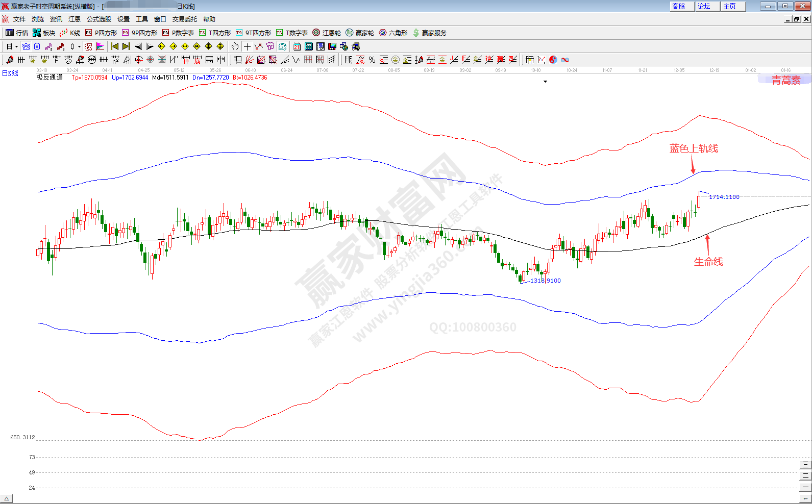
Task: Select the hand pan tool
Action: (x=235, y=46)
